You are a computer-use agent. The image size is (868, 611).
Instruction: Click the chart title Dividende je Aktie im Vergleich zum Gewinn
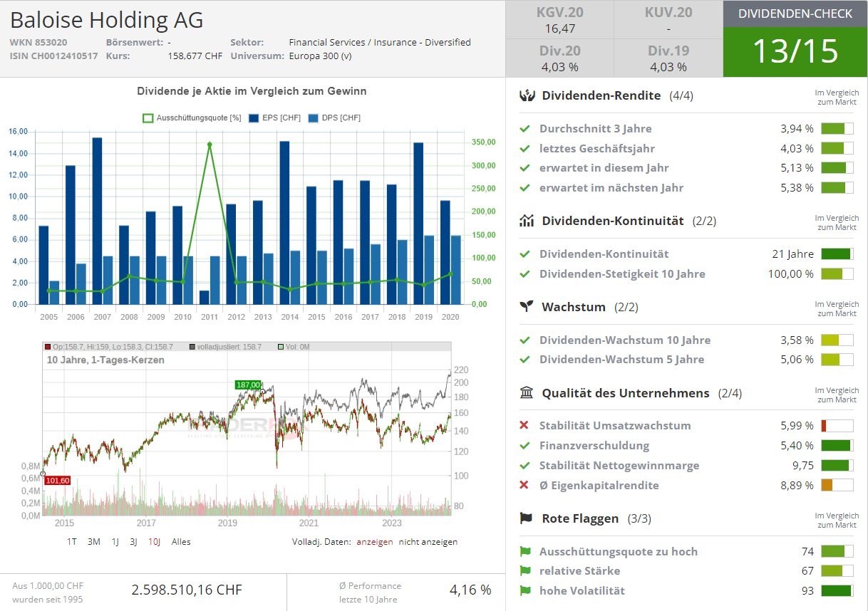[252, 91]
